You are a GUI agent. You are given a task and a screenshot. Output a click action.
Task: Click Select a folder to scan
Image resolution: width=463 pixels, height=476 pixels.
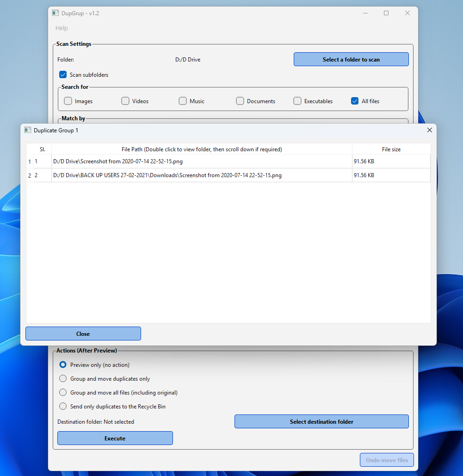coord(351,59)
